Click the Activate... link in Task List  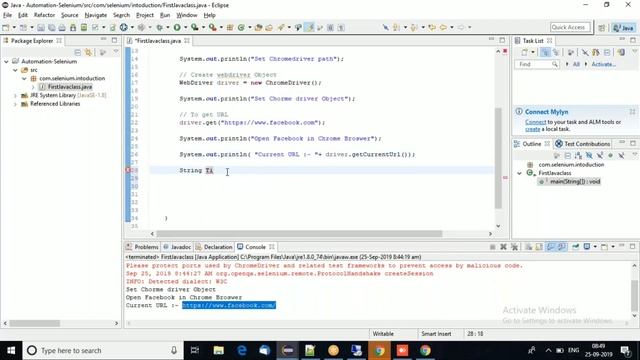click(x=603, y=64)
